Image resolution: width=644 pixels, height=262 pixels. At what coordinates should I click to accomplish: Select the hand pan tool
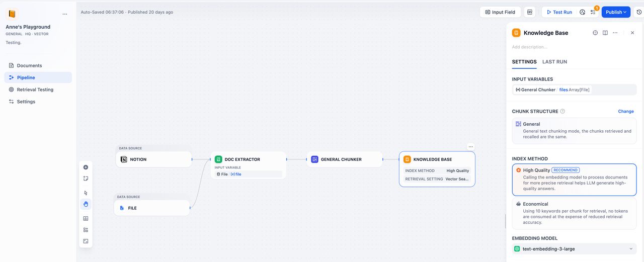point(86,204)
